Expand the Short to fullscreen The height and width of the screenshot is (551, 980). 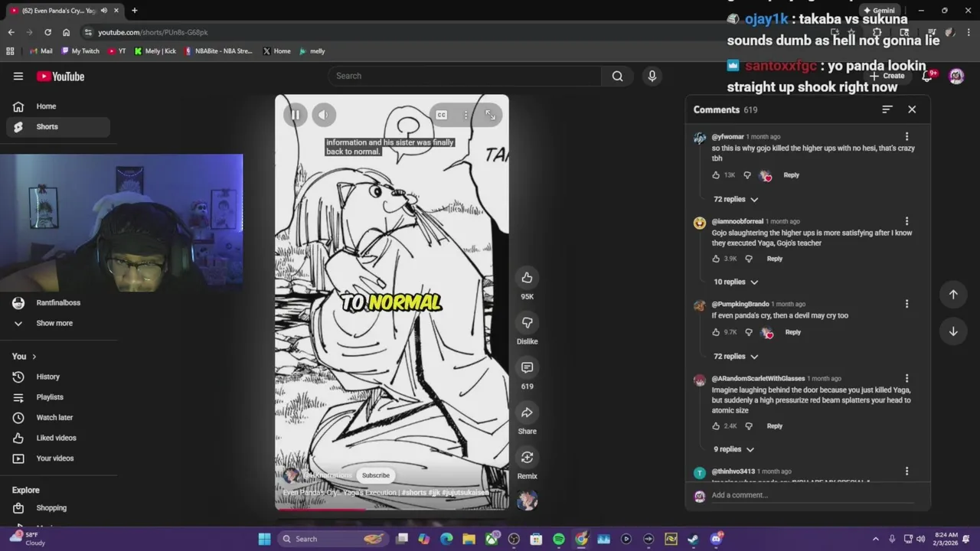490,115
